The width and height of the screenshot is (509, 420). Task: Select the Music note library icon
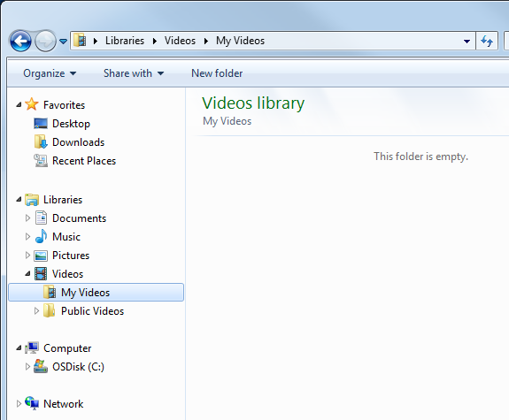click(x=41, y=236)
